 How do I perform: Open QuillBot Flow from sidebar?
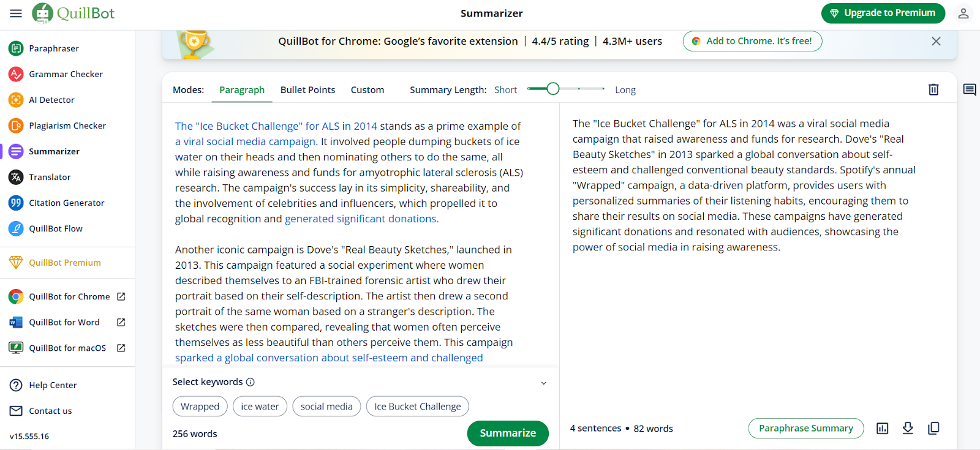click(x=56, y=228)
